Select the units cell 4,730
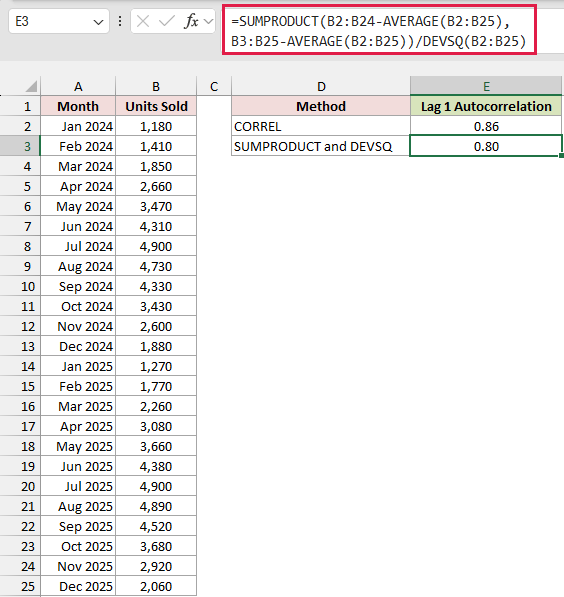The height and width of the screenshot is (597, 564). (156, 266)
